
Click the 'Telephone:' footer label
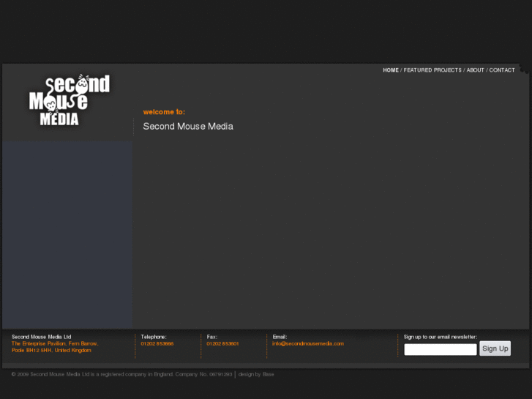[x=154, y=337]
